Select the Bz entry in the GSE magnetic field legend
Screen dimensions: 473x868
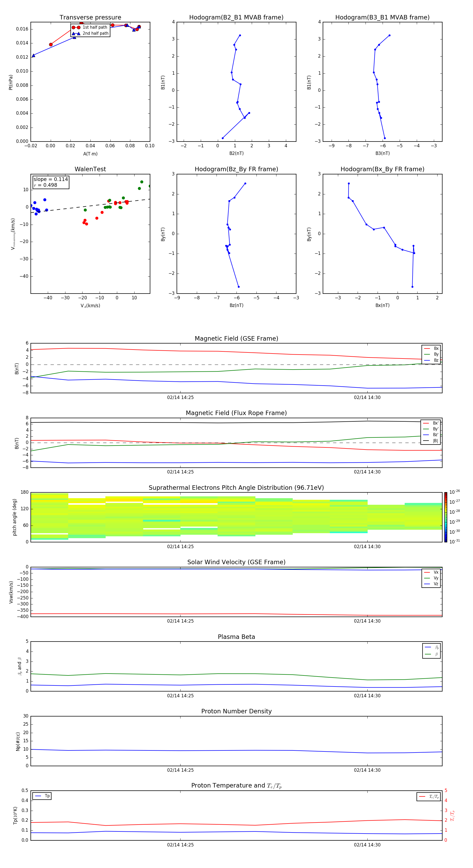click(x=431, y=360)
